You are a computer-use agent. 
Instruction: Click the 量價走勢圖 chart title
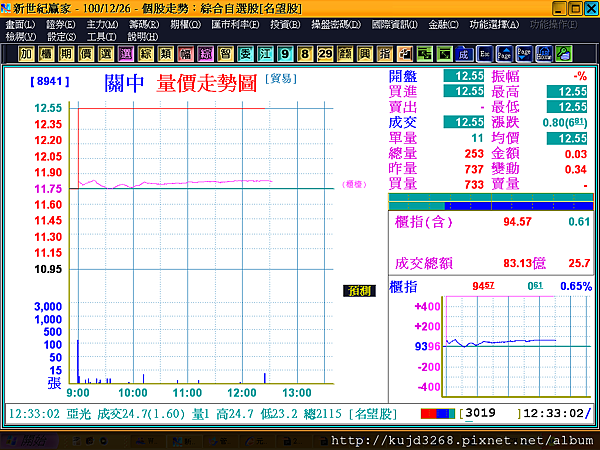(207, 83)
